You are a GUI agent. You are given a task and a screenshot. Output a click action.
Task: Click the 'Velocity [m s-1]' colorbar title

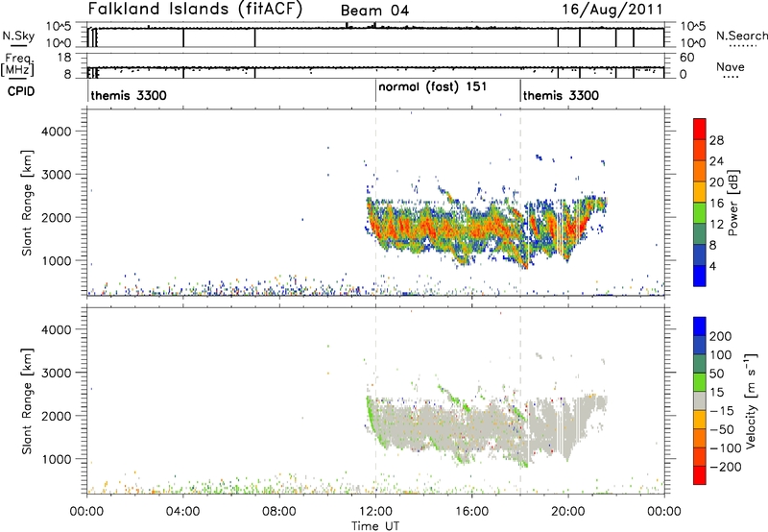click(751, 400)
